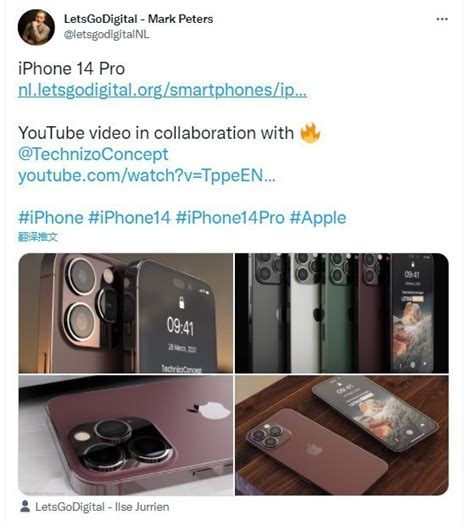Select the #Apple hashtag

[x=318, y=217]
